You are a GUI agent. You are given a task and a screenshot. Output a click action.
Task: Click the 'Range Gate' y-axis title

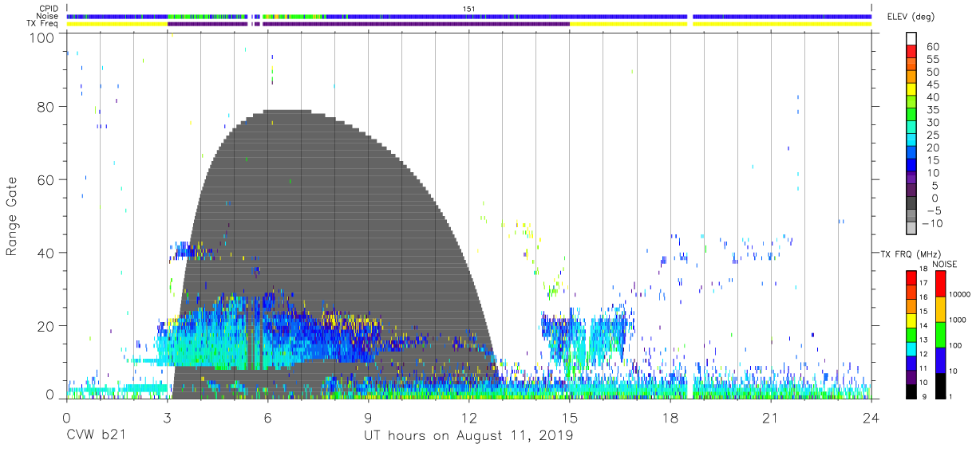click(12, 215)
